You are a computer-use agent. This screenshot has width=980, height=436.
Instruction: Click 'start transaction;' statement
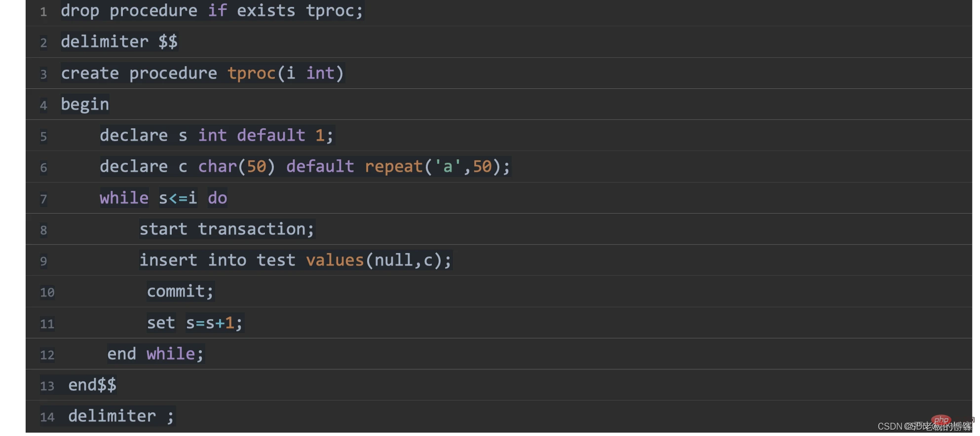point(227,229)
